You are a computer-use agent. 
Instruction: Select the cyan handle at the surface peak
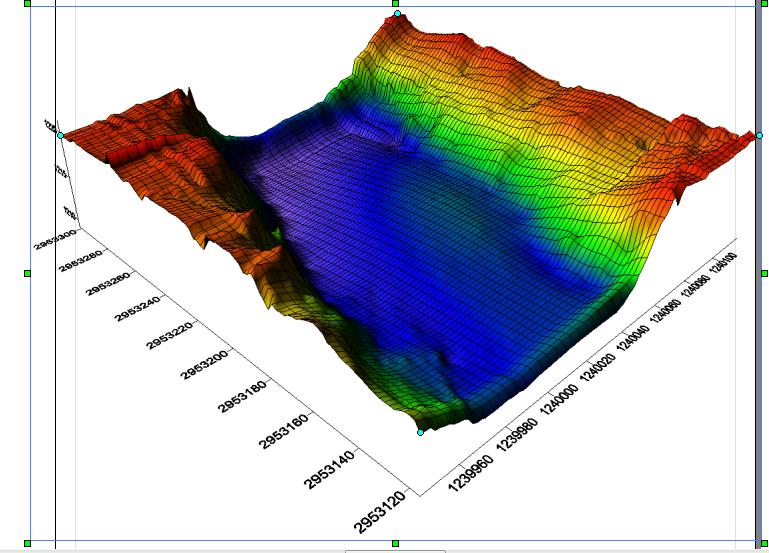(398, 14)
